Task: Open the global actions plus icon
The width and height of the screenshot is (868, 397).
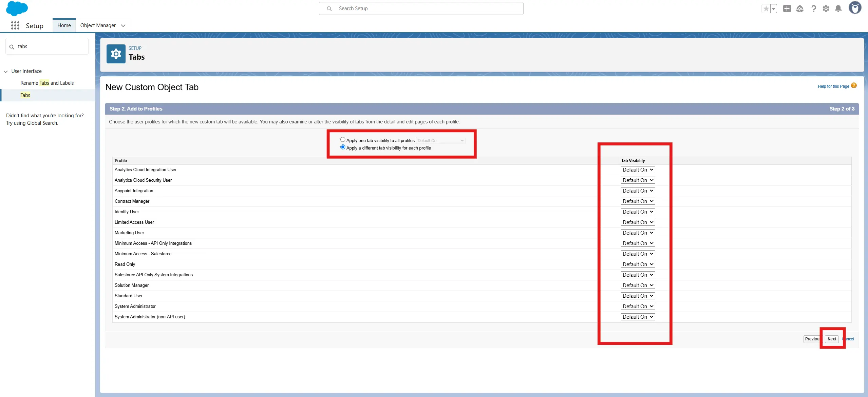Action: tap(787, 9)
